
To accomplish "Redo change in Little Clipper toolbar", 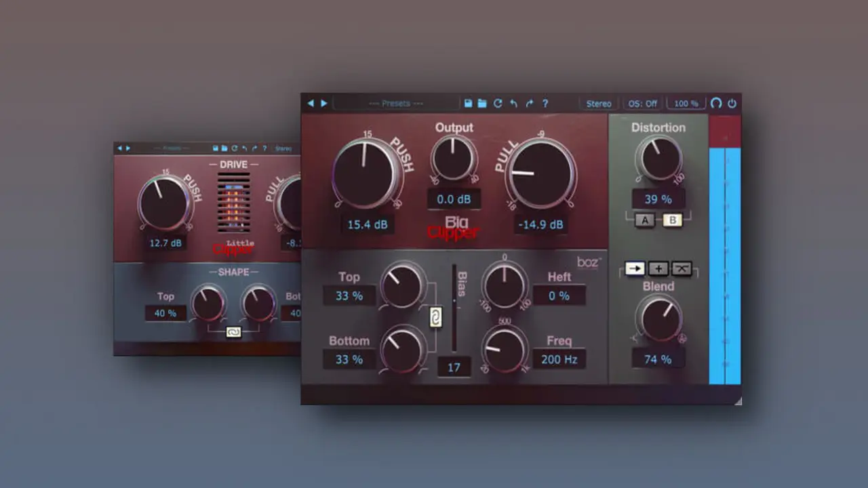I will click(x=254, y=148).
